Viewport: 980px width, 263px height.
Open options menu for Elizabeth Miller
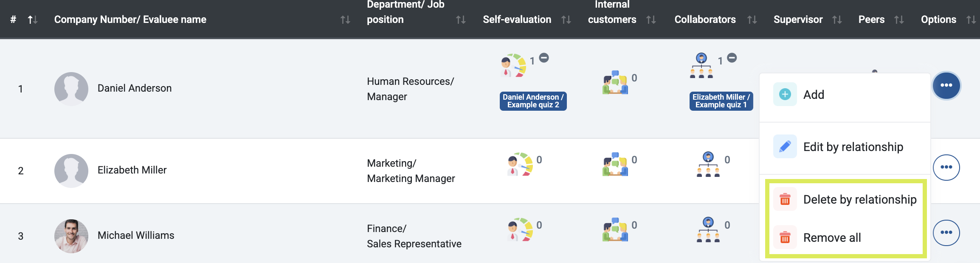tap(946, 167)
